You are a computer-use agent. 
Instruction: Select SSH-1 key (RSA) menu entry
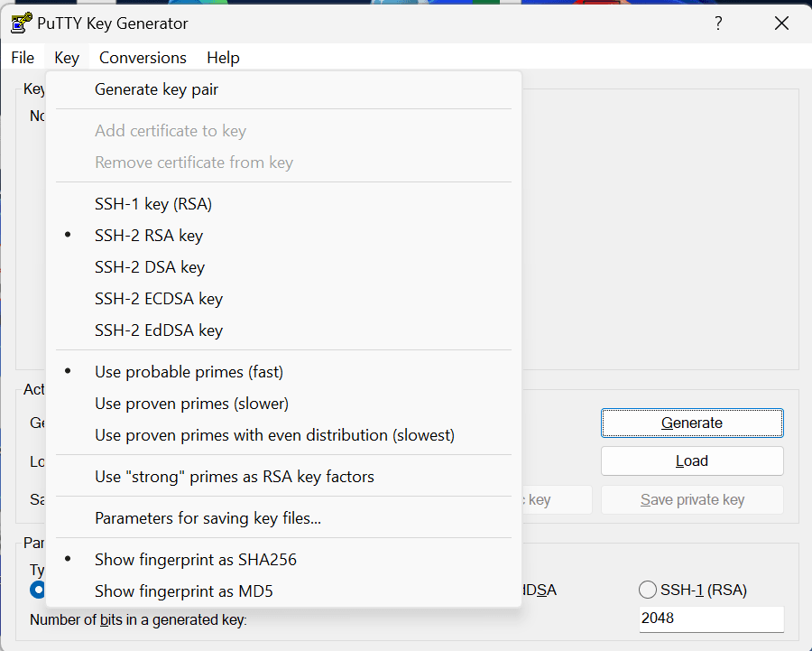click(x=284, y=204)
